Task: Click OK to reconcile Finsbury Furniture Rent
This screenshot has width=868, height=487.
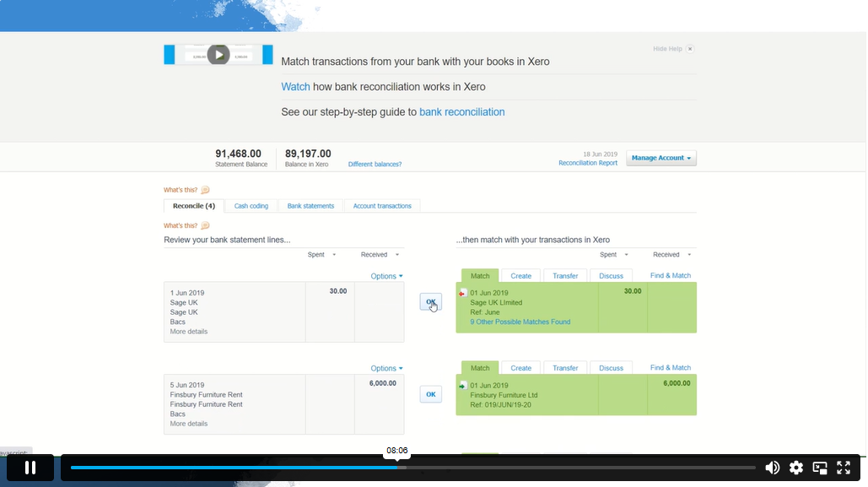Action: coord(430,394)
